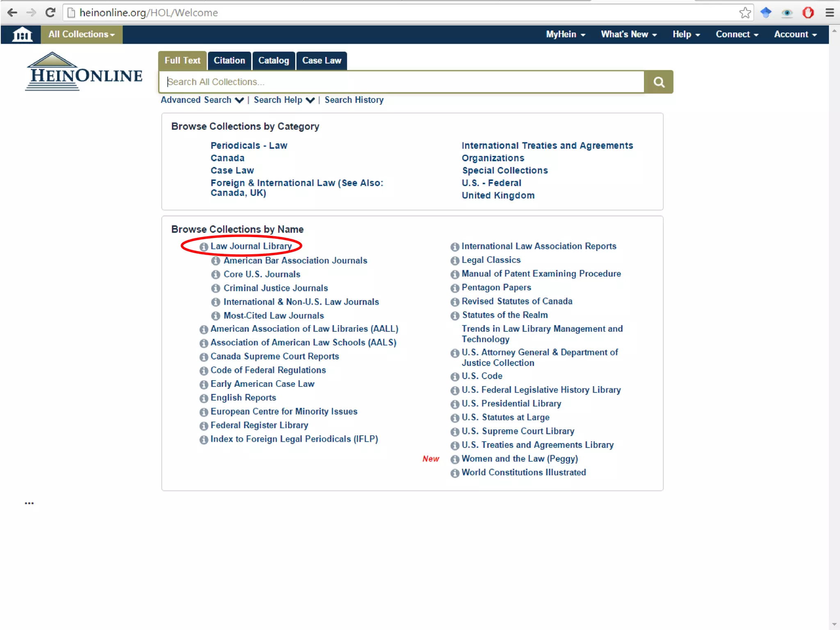This screenshot has height=630, width=840.
Task: Click info icon next to U.S. Code
Action: 454,377
